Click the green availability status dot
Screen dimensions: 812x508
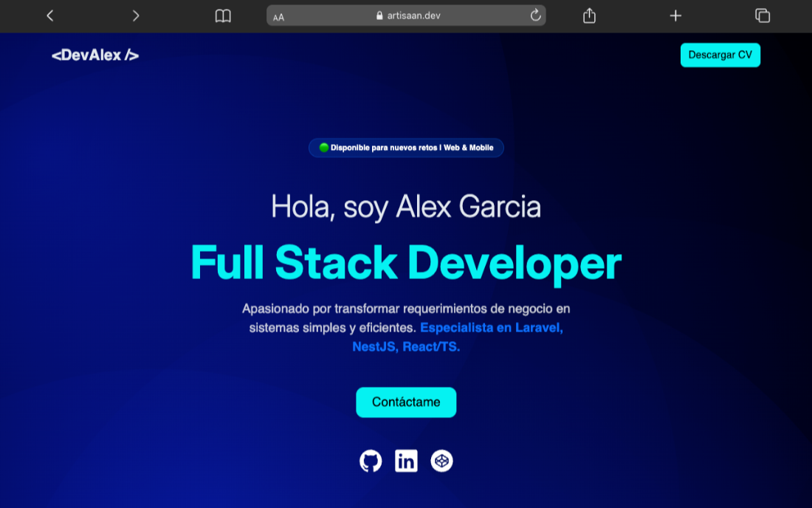(x=323, y=148)
